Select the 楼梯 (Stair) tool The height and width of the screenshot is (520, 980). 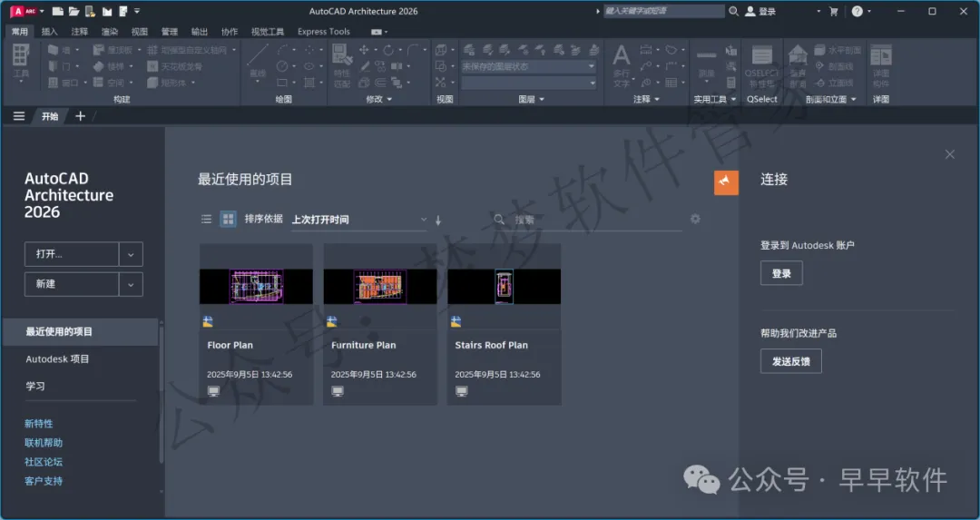pyautogui.click(x=110, y=65)
